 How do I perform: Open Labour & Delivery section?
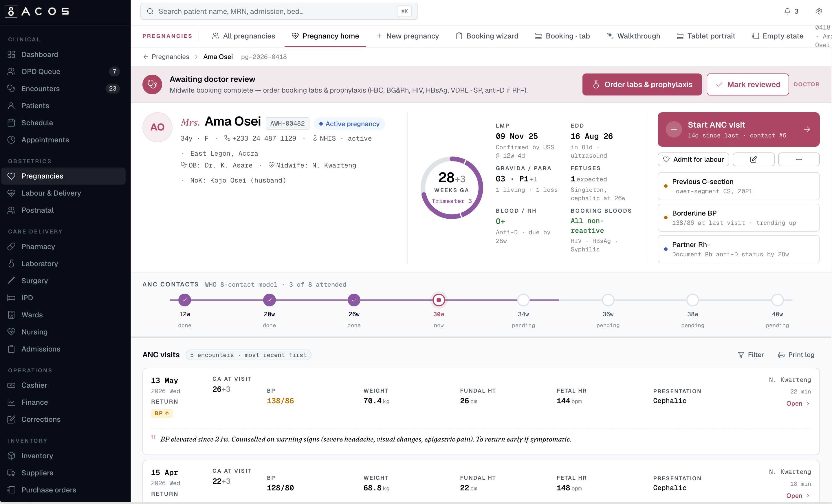[63, 193]
